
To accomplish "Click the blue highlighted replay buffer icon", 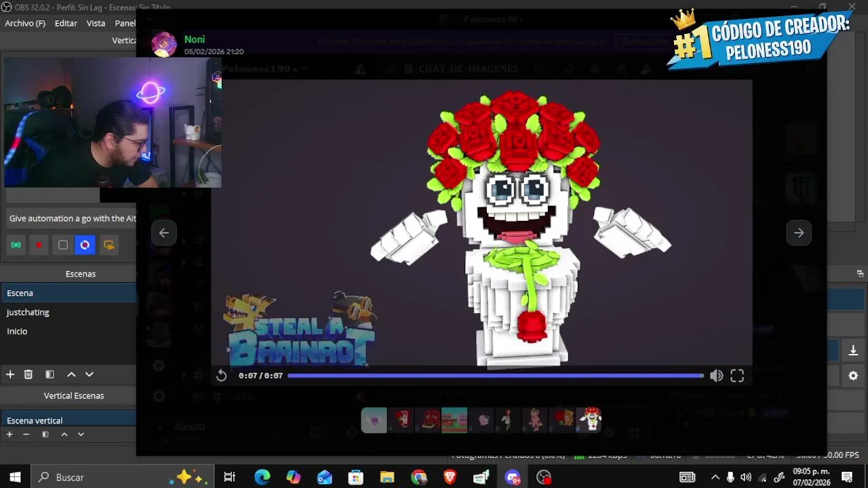I will 85,245.
